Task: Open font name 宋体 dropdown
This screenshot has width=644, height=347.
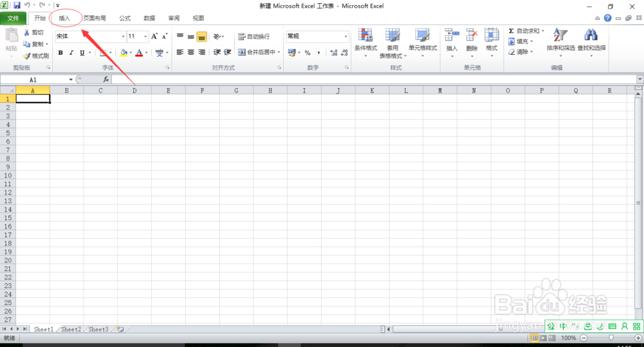Action: 123,36
